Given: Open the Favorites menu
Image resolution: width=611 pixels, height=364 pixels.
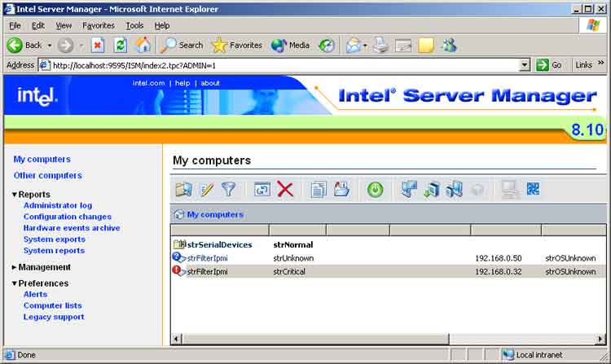Looking at the screenshot, I should pyautogui.click(x=99, y=25).
